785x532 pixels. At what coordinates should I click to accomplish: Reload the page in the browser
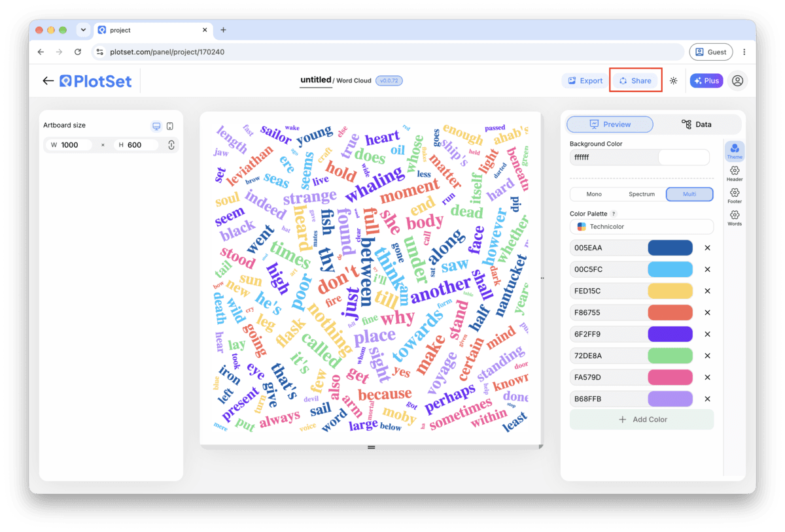coord(78,52)
